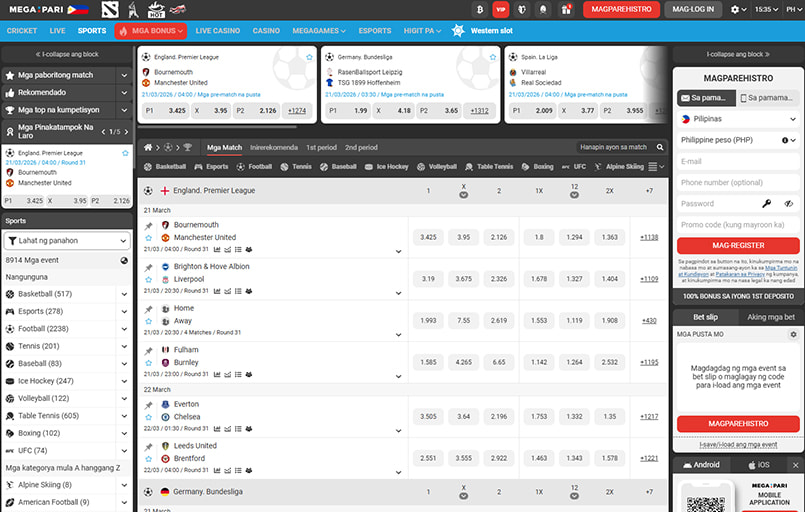Screen dimensions: 805x512
Task: Click the E-mail input field
Action: 738,161
